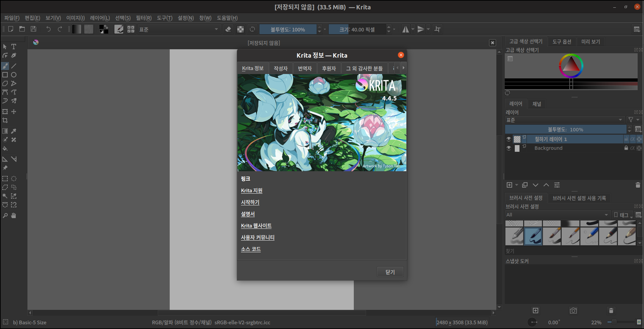Screen dimensions: 644x329
Task: Select the Freehand Brush tool
Action: pyautogui.click(x=5, y=66)
